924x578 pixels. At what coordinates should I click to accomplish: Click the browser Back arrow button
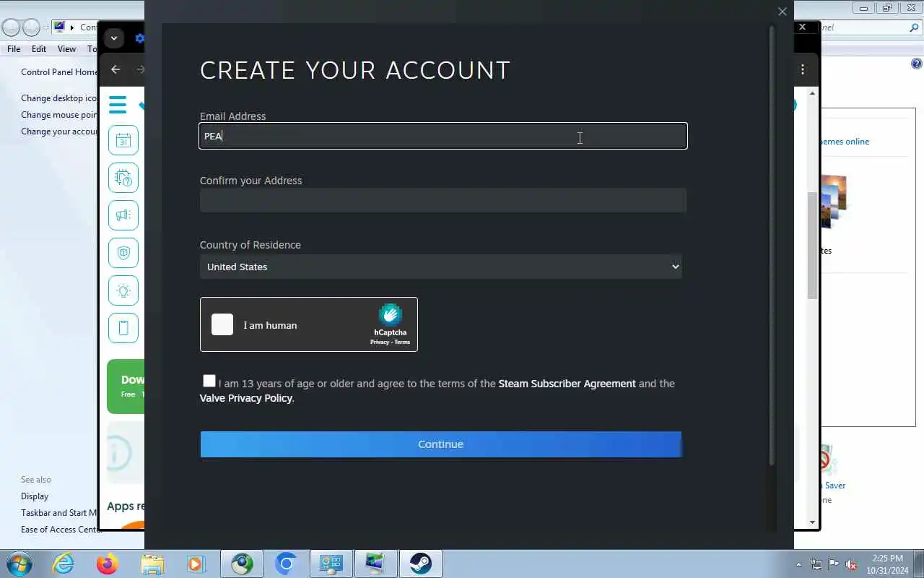[115, 69]
